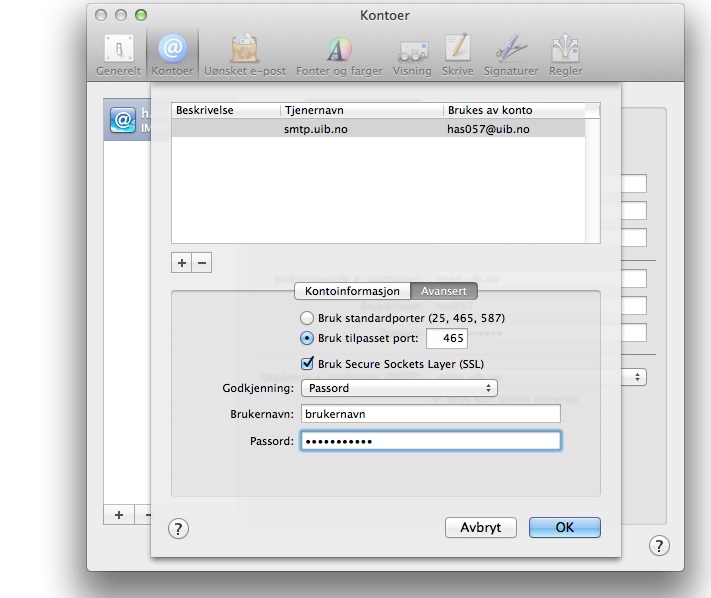This screenshot has height=598, width=711.
Task: Click the Avbryt button
Action: click(x=480, y=527)
